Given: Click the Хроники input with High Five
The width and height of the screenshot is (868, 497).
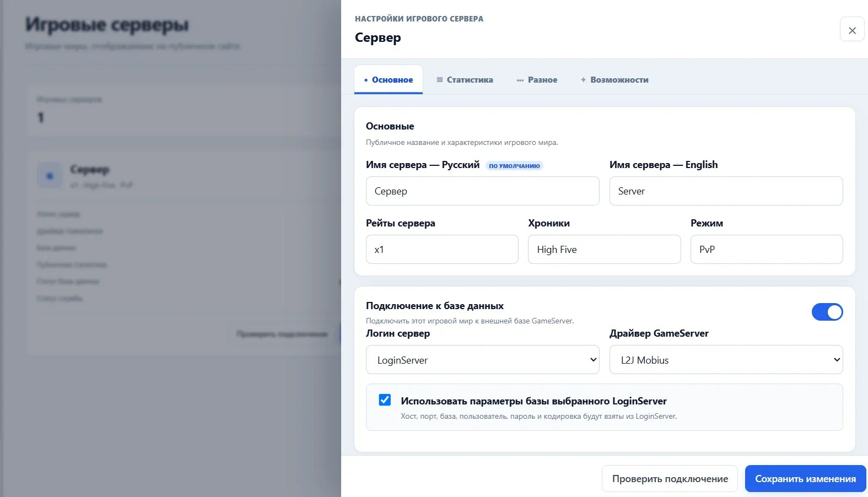Looking at the screenshot, I should 604,250.
